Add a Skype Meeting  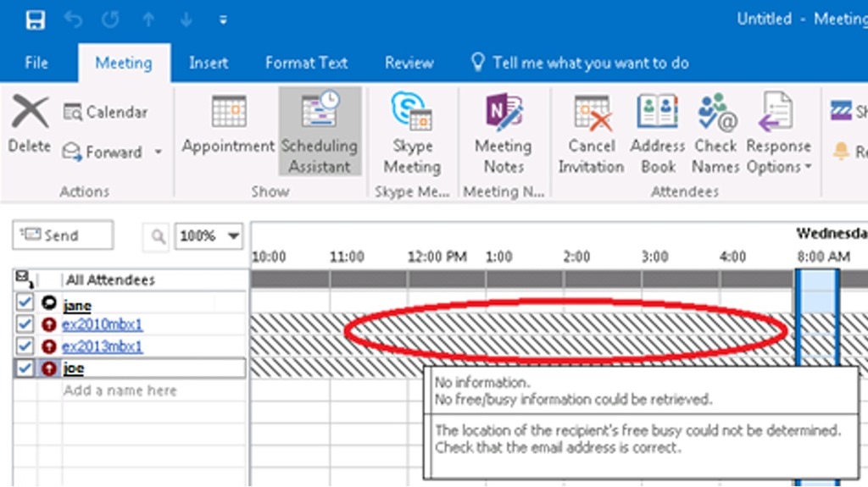[413, 133]
